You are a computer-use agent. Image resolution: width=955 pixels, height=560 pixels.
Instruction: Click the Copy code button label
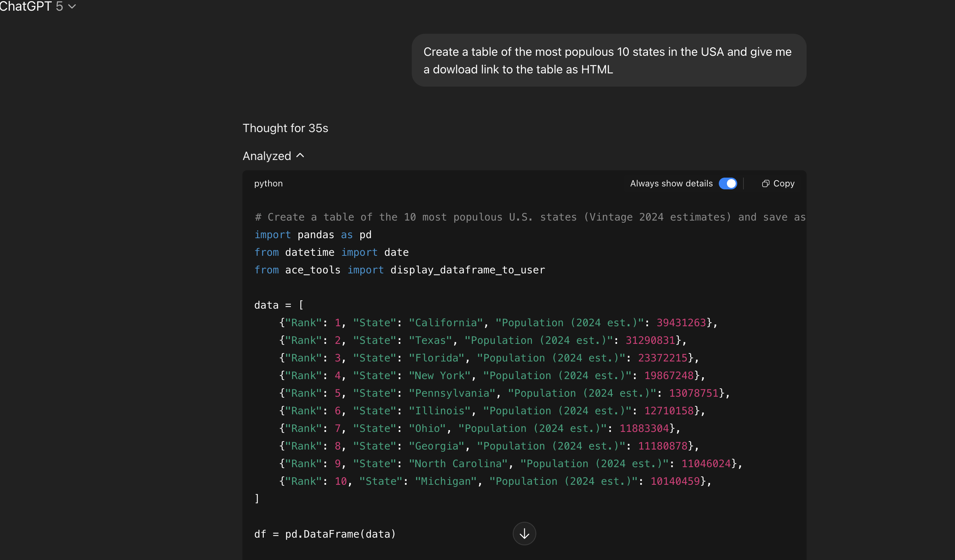pyautogui.click(x=783, y=183)
